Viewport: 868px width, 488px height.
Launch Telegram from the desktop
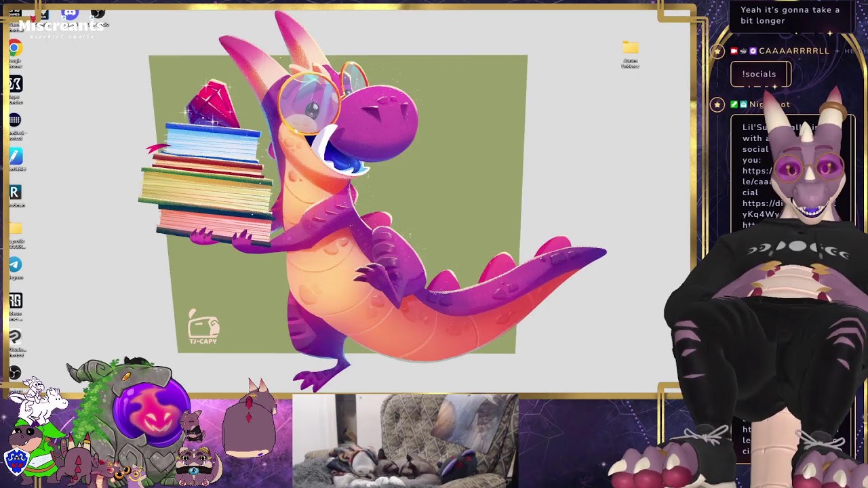[x=15, y=265]
